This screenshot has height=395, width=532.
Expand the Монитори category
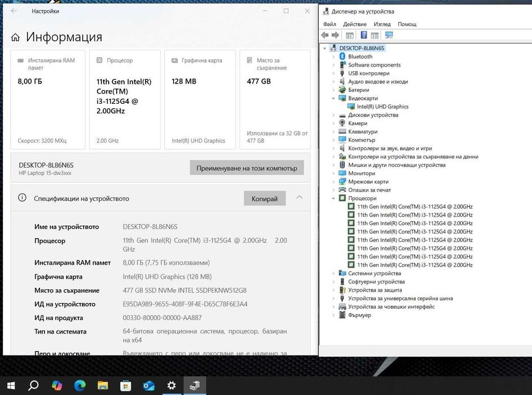(x=333, y=173)
